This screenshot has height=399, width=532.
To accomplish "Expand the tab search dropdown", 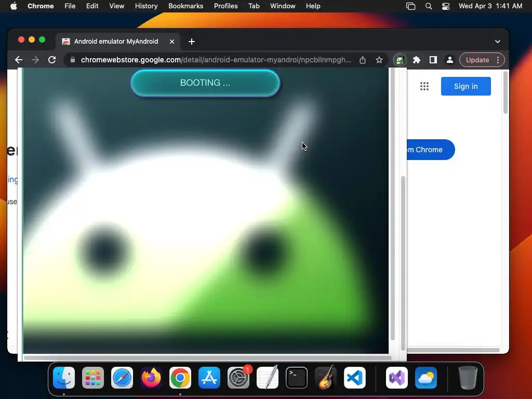I will pyautogui.click(x=497, y=42).
